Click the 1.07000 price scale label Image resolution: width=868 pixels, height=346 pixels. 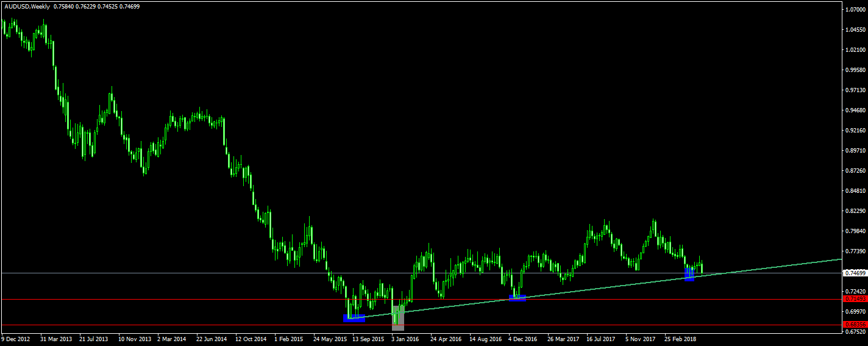854,10
